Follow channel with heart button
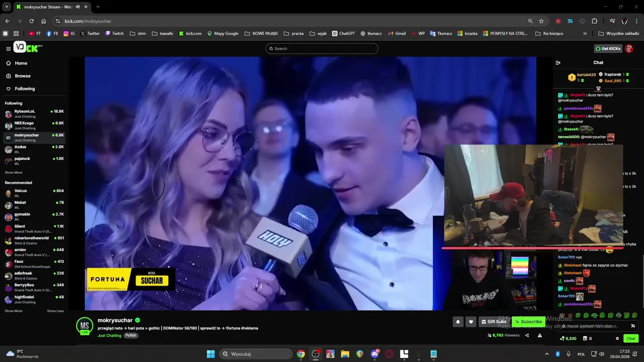This screenshot has height=362, width=644. [471, 322]
